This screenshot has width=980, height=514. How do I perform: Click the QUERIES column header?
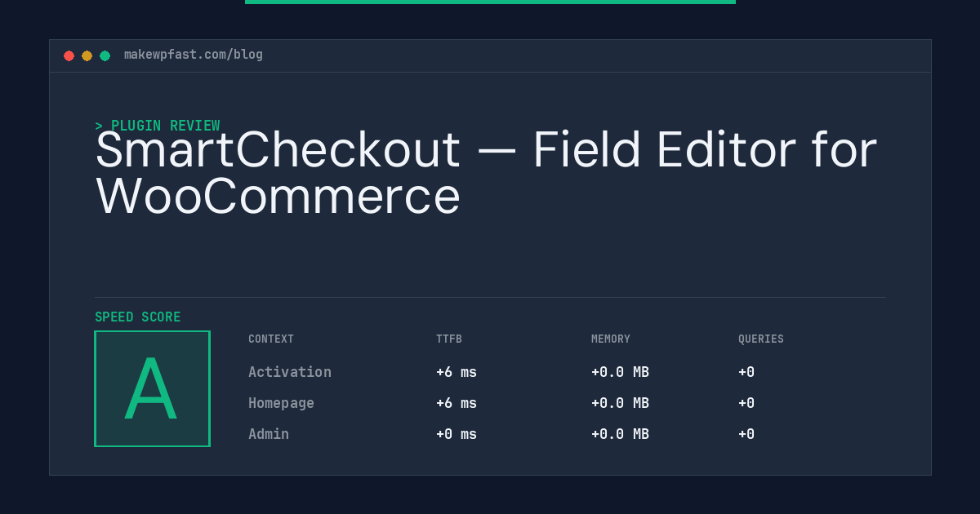tap(761, 339)
